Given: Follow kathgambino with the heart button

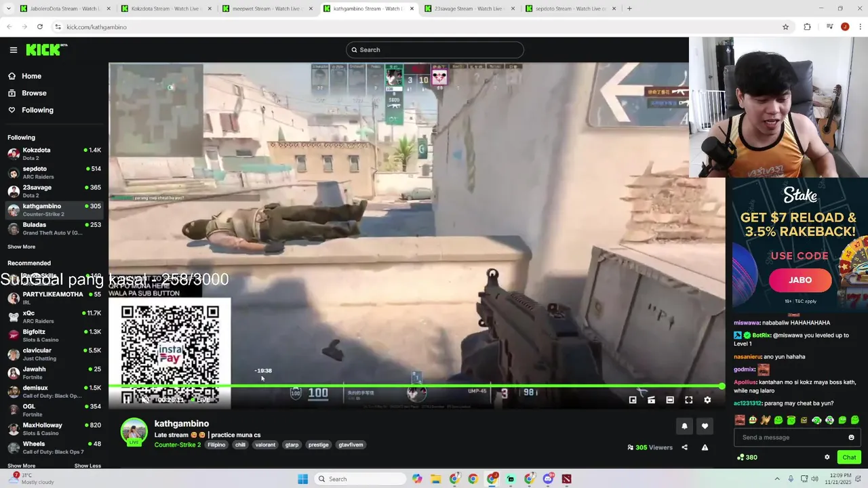Looking at the screenshot, I should point(705,426).
